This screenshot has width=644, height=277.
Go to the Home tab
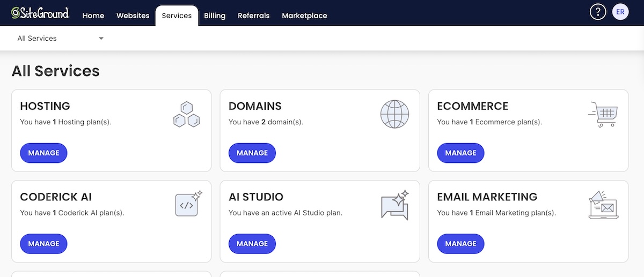coord(93,16)
